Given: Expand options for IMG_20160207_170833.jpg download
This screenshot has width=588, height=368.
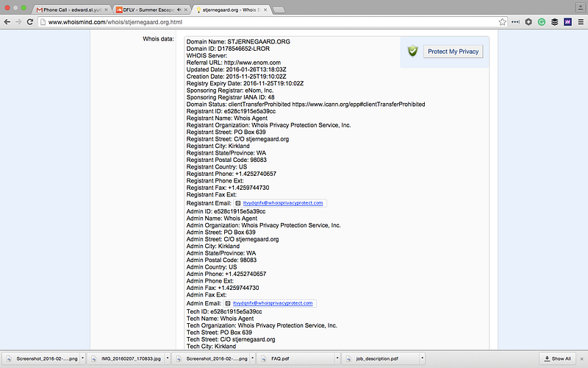Looking at the screenshot, I should pos(168,358).
